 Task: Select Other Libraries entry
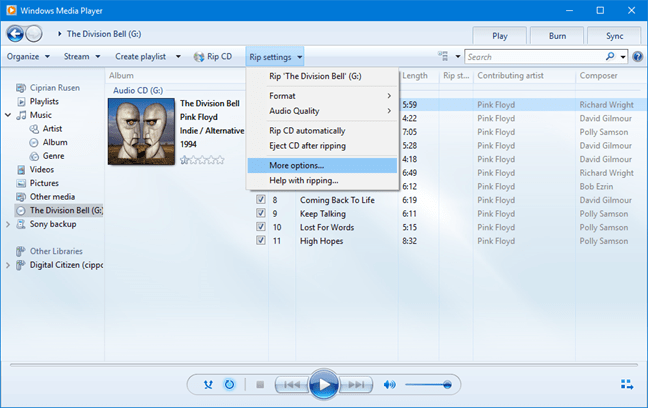click(56, 251)
